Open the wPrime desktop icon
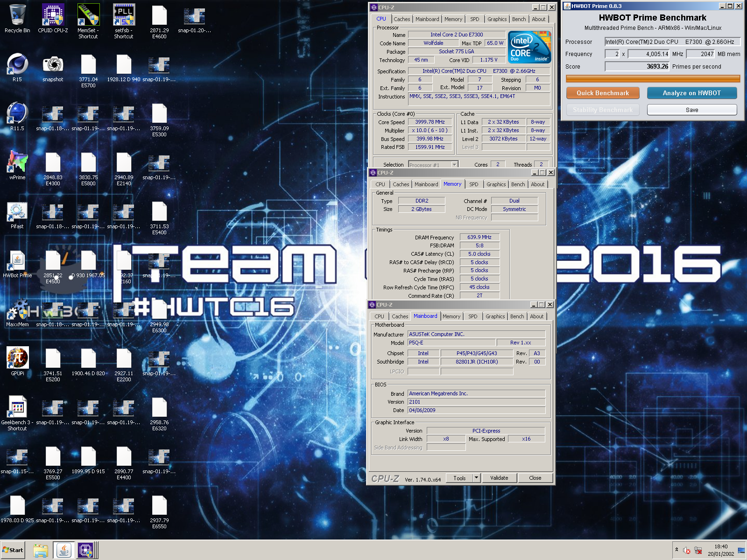The image size is (747, 560). (17, 166)
